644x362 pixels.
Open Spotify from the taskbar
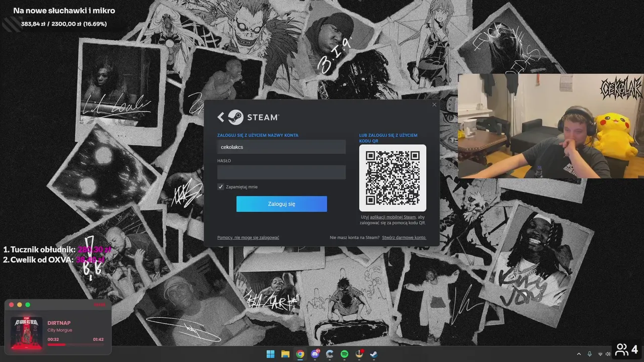click(x=344, y=354)
